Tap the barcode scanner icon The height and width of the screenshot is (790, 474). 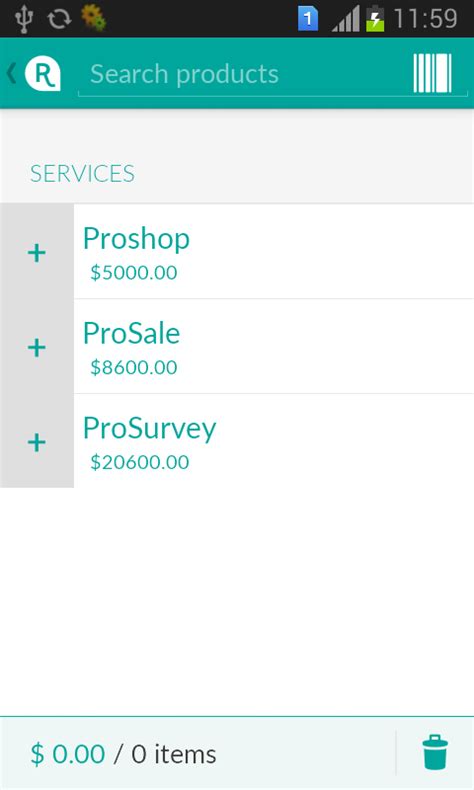(432, 73)
